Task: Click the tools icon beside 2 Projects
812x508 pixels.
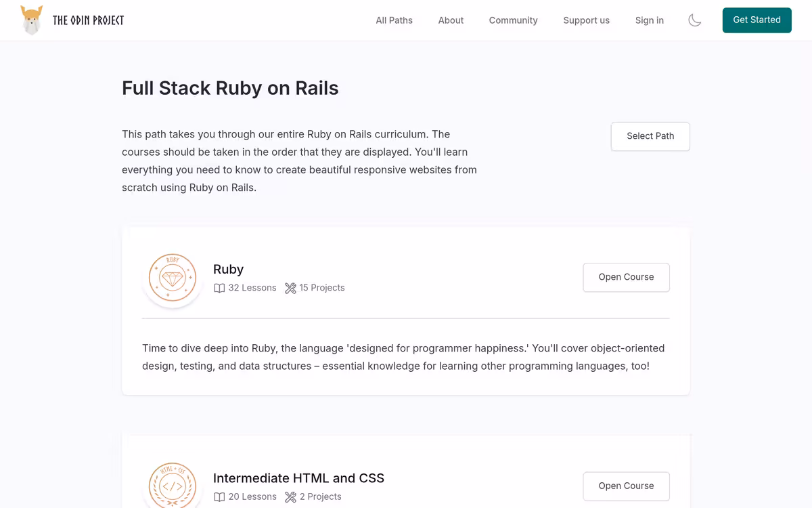Action: coord(290,497)
